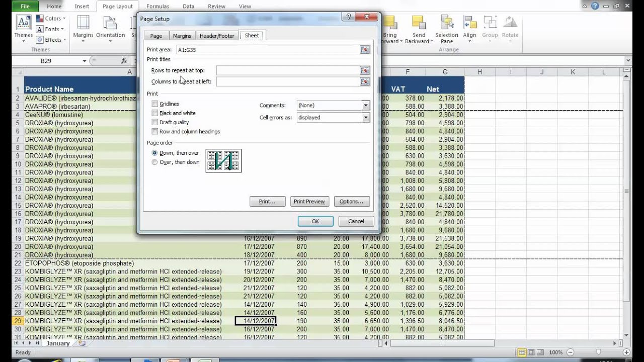Open theme Effects menu

click(51, 40)
